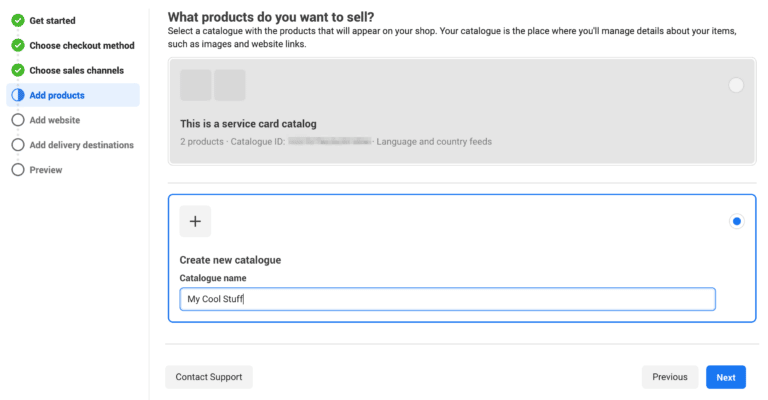This screenshot has width=768, height=400.
Task: Click the checkmark icon for Choose checkout method
Action: (x=18, y=45)
